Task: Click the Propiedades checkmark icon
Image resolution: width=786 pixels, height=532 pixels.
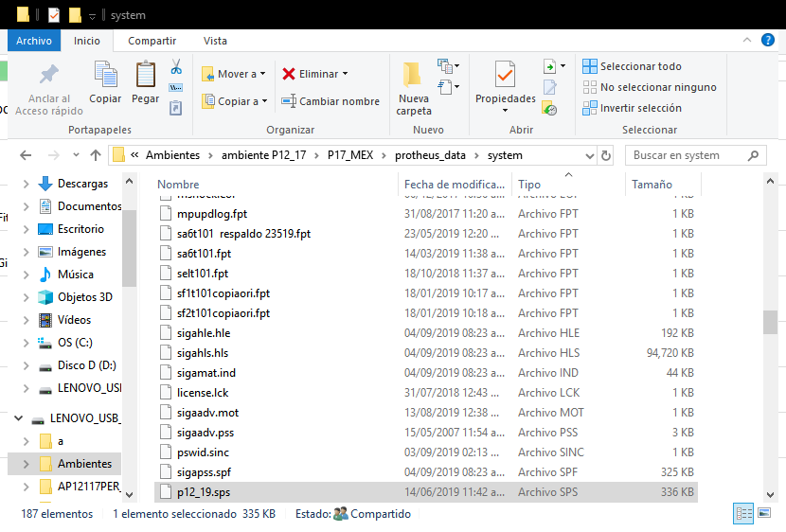Action: (x=505, y=74)
